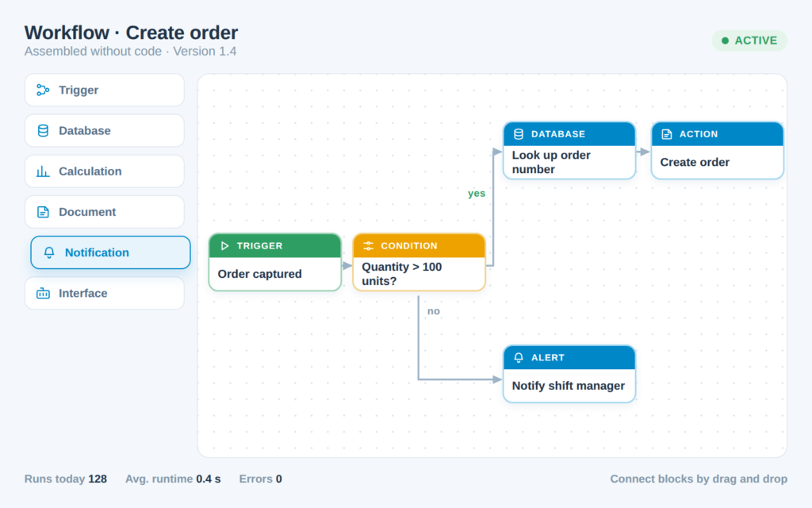Image resolution: width=812 pixels, height=508 pixels.
Task: Select the ACTION node header on the canvas
Action: [x=717, y=134]
